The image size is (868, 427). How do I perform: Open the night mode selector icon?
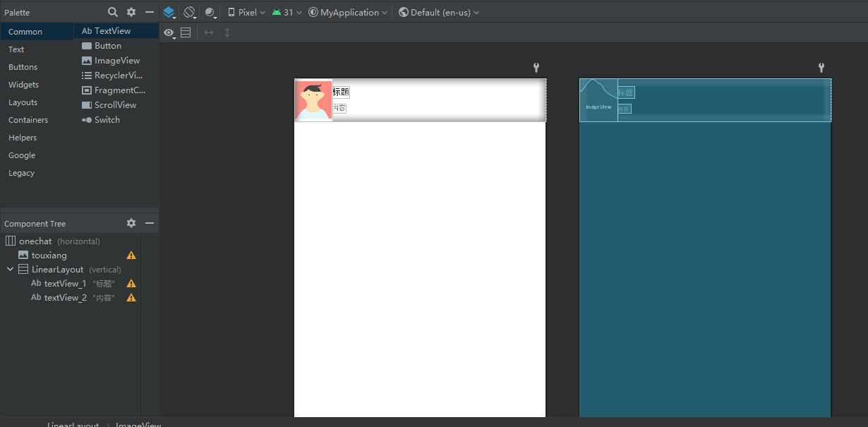(210, 12)
